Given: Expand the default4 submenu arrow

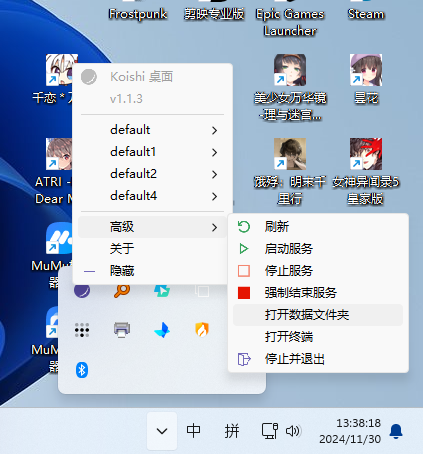Looking at the screenshot, I should [214, 196].
